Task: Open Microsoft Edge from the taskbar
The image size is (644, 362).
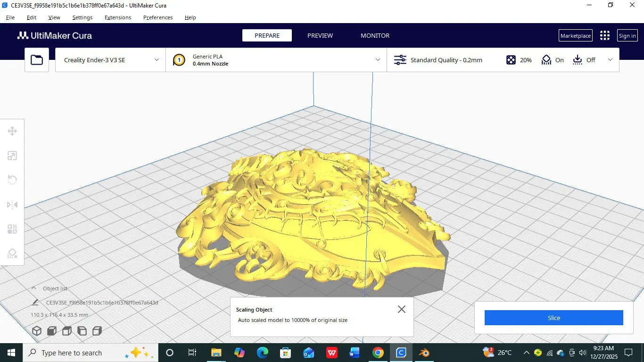Action: 262,353
